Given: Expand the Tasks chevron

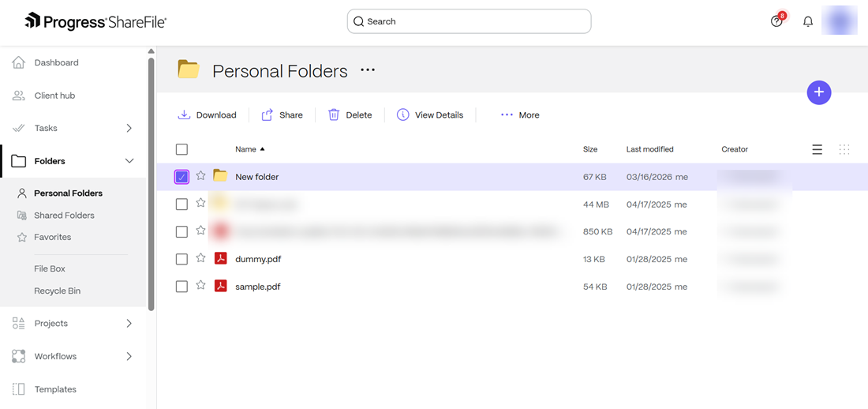Looking at the screenshot, I should click(x=129, y=128).
